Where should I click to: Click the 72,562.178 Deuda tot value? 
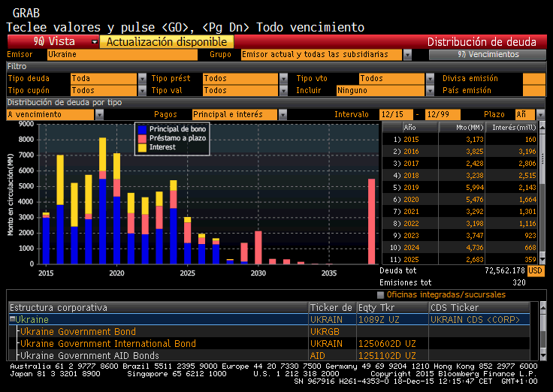click(505, 271)
